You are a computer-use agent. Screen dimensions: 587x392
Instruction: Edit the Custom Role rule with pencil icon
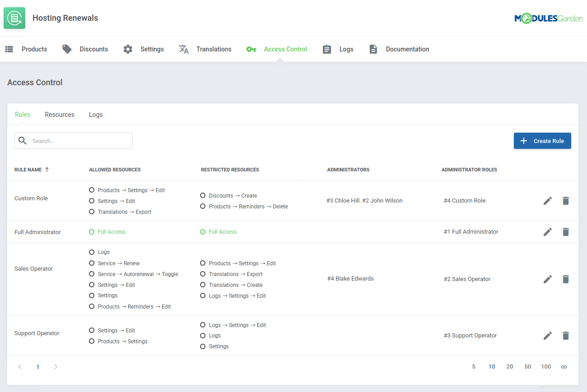[x=548, y=201]
